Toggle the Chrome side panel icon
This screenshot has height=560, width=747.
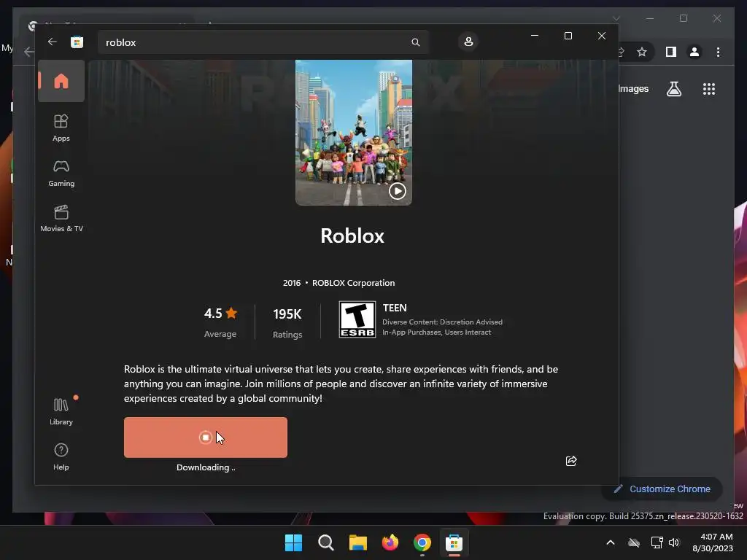671,52
